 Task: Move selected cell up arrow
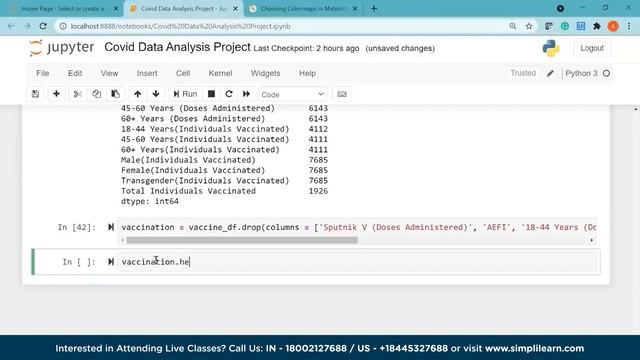(138, 94)
